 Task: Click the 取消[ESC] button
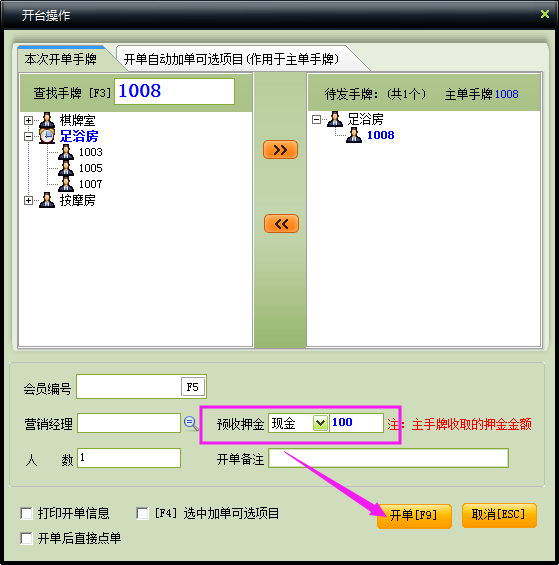pyautogui.click(x=499, y=515)
